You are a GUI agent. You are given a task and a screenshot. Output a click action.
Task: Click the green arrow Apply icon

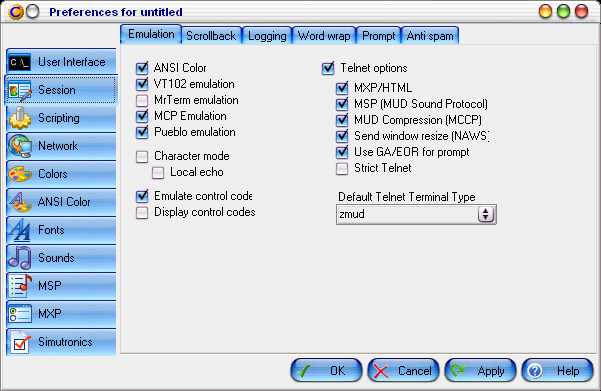click(458, 370)
